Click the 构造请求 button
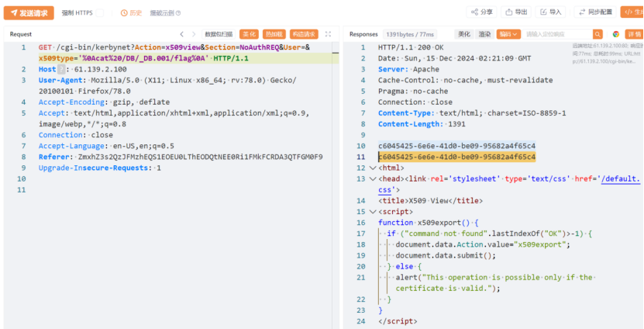Viewport: 644px width, 329px height. 304,34
